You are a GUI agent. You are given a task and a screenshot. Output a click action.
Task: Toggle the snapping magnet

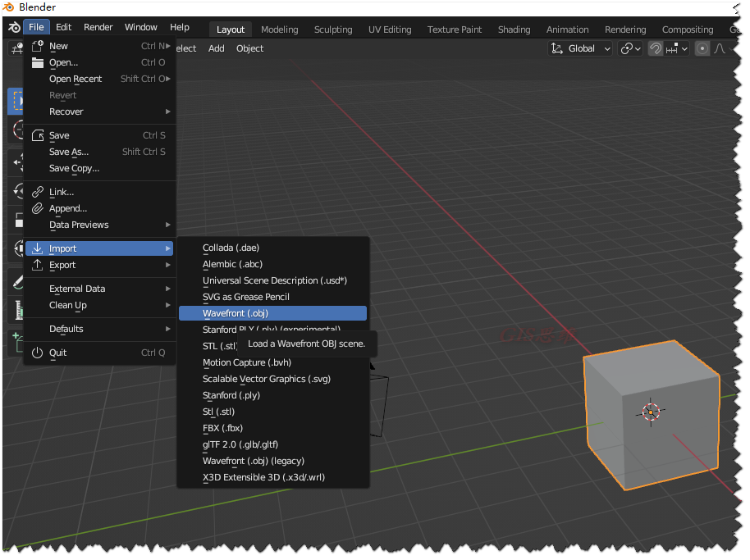click(x=656, y=48)
